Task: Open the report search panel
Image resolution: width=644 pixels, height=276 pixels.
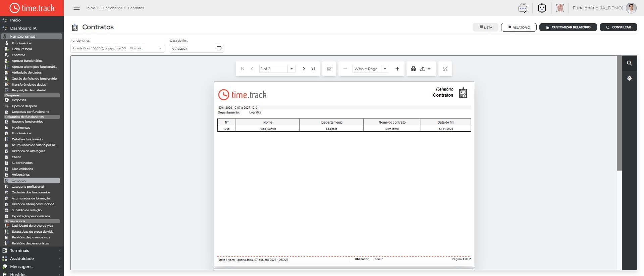Action: pyautogui.click(x=630, y=63)
